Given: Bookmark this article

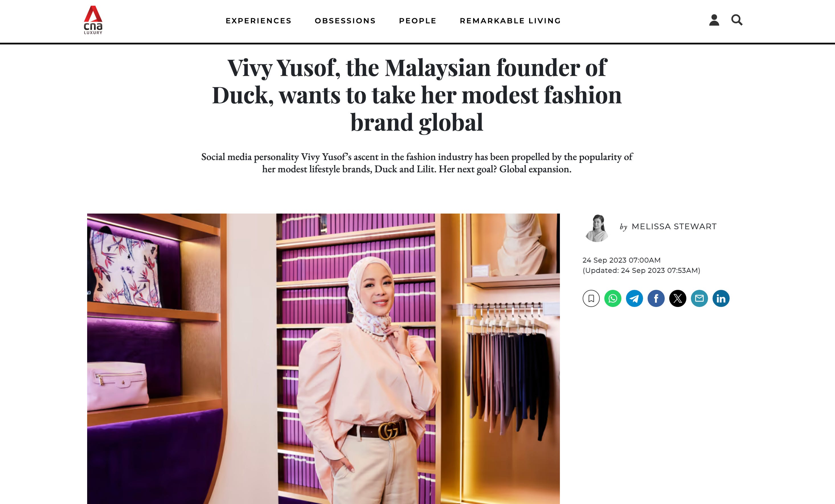Looking at the screenshot, I should coord(591,298).
